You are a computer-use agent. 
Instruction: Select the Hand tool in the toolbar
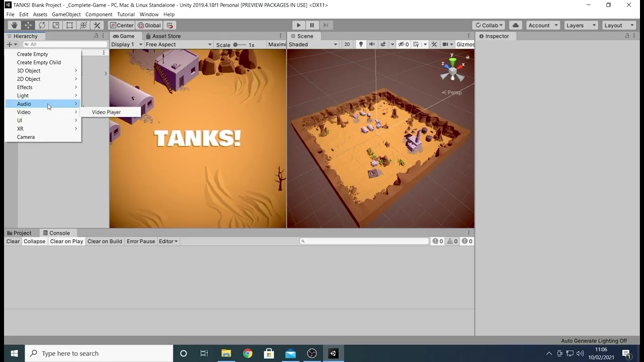[x=14, y=25]
